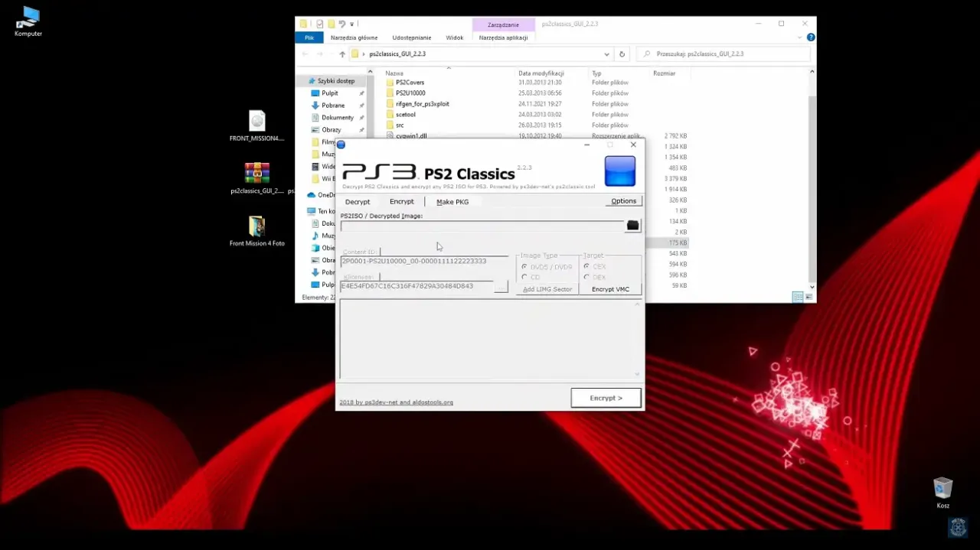Click the blue PS2 Classics logo button
This screenshot has width=980, height=550.
[x=620, y=171]
